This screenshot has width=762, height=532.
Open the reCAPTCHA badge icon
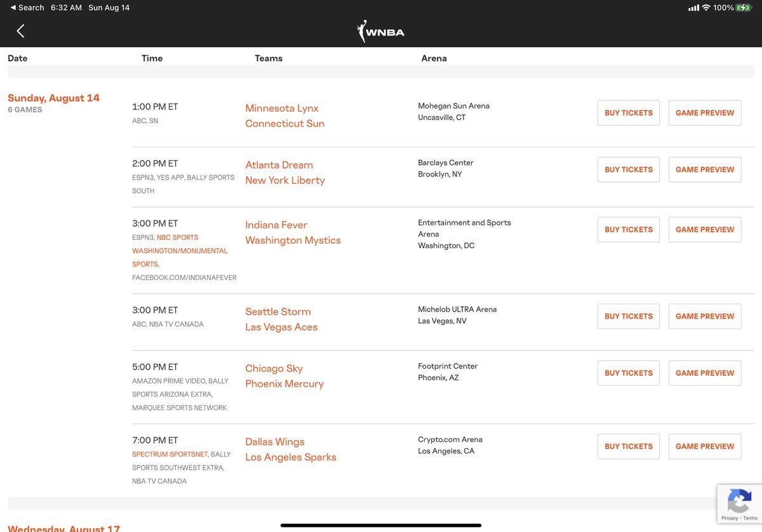(739, 502)
